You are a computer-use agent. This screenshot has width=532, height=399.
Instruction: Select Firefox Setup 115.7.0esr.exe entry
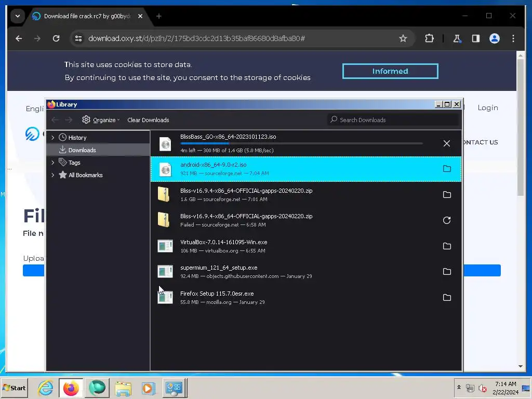coord(305,298)
